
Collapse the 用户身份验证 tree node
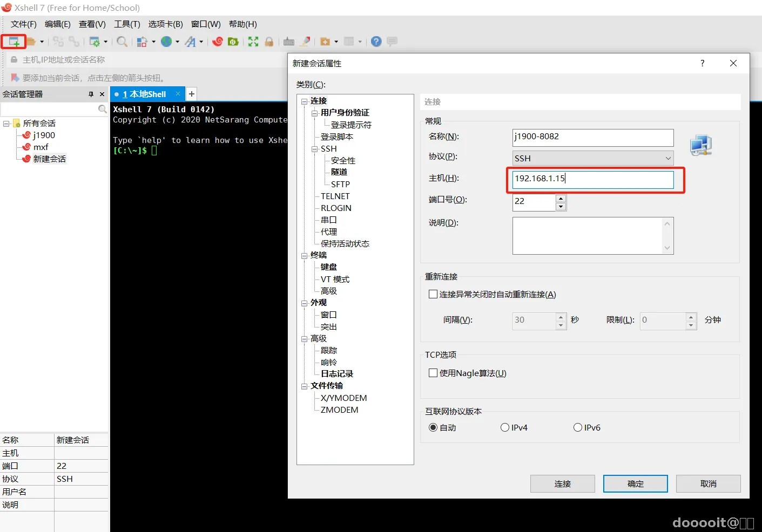(315, 113)
